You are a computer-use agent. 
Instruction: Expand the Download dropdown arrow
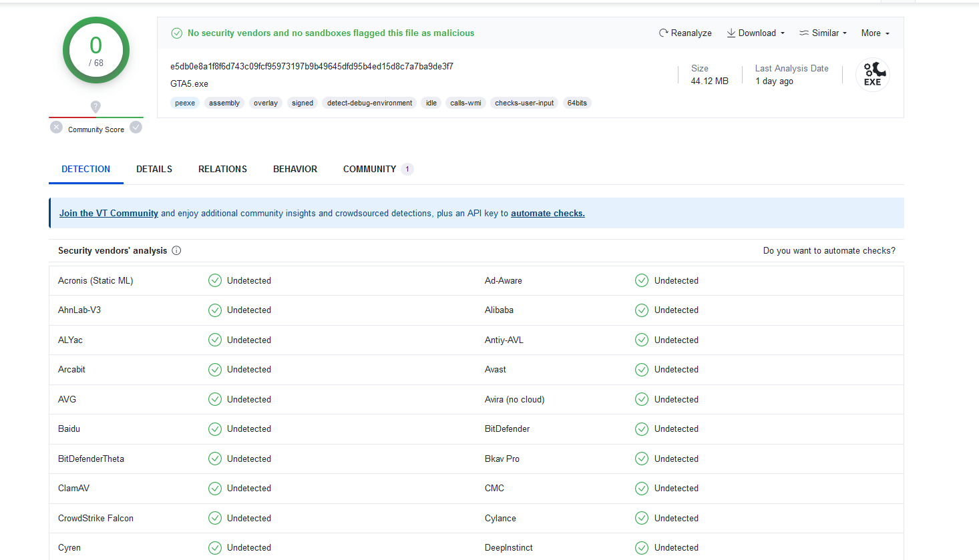(782, 33)
